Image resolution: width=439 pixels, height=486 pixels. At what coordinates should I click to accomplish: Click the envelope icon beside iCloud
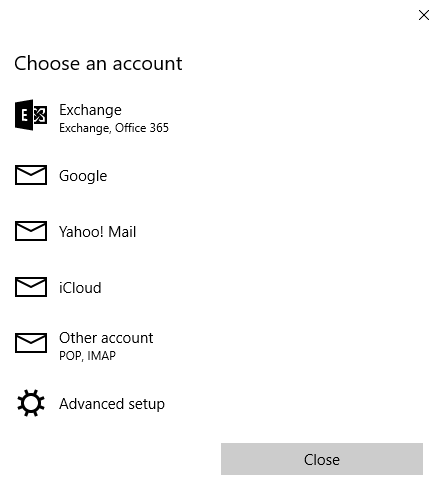(x=31, y=287)
